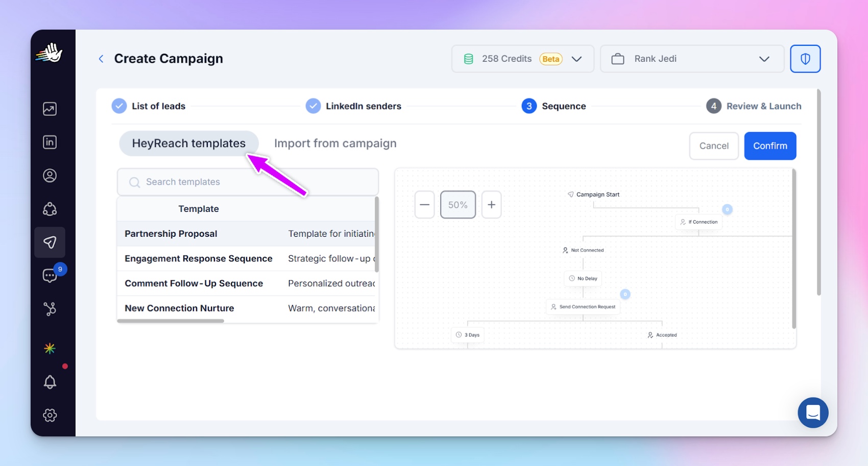
Task: Select the Campaign Start node
Action: tap(593, 194)
